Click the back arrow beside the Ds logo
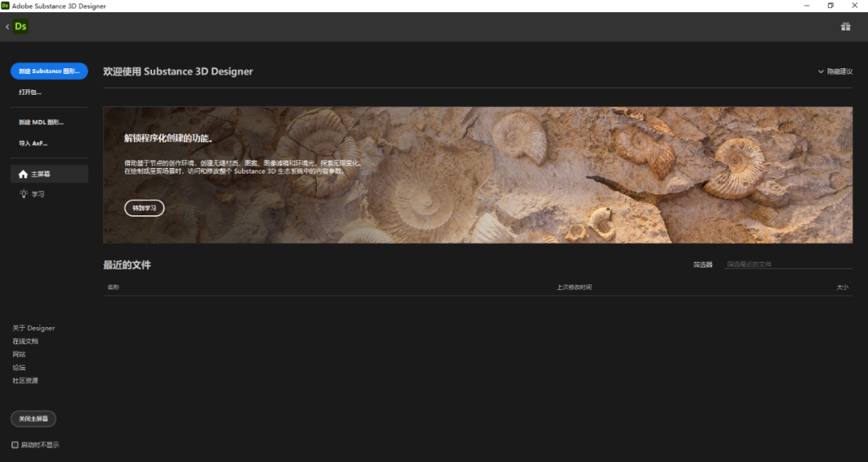This screenshot has height=462, width=868. (x=7, y=27)
